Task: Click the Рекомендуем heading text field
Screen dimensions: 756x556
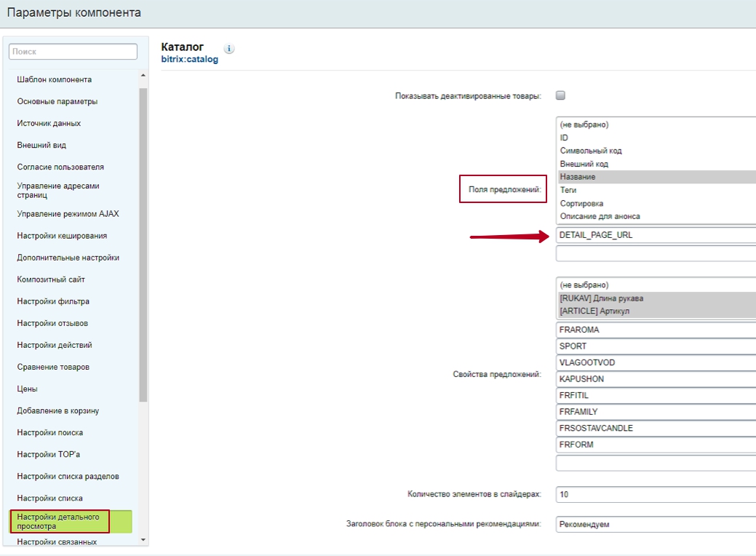Action: pyautogui.click(x=655, y=524)
